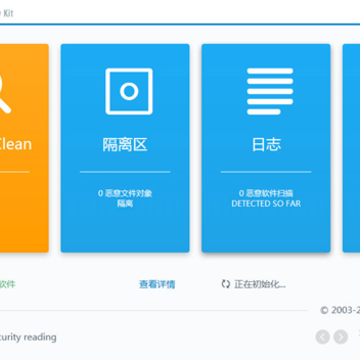The height and width of the screenshot is (360, 360).
Task: Go to next security reading item
Action: (x=341, y=337)
